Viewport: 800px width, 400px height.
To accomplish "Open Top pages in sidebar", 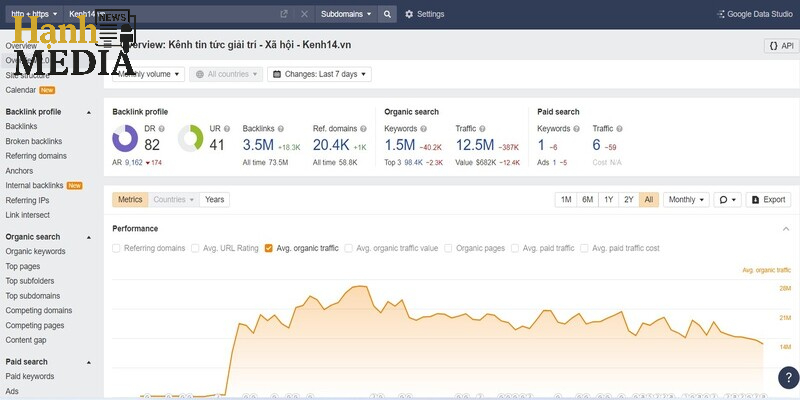I will (x=23, y=266).
